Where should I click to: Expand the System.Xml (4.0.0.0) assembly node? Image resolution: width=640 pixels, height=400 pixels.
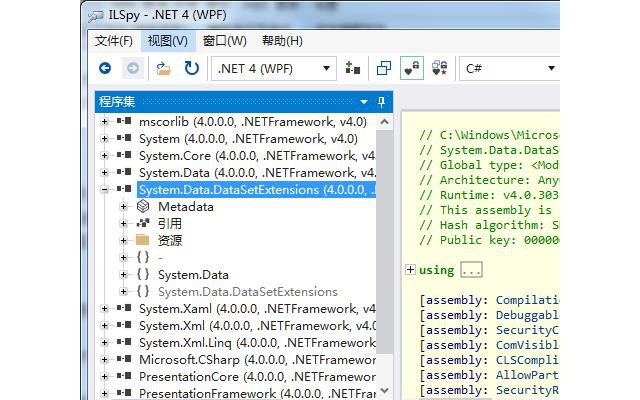pyautogui.click(x=104, y=325)
